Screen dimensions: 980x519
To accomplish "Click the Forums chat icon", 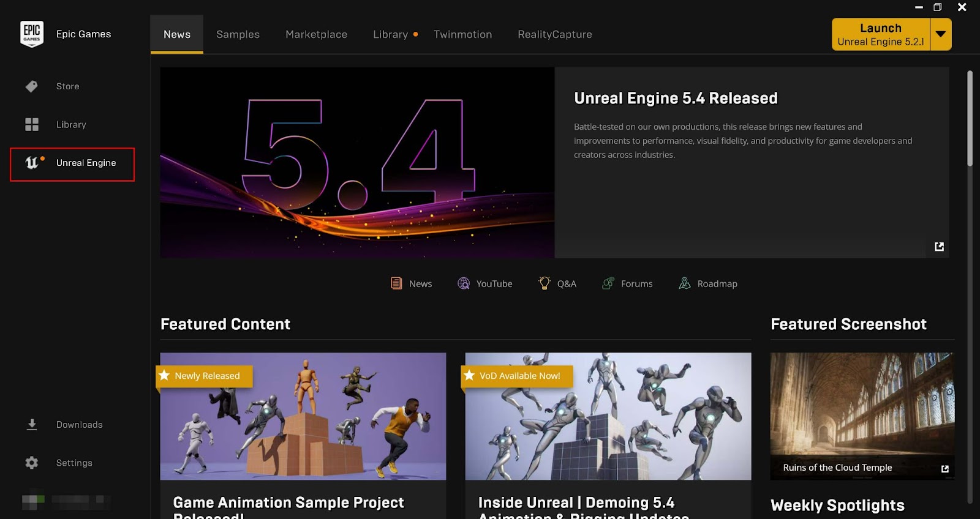I will click(608, 283).
